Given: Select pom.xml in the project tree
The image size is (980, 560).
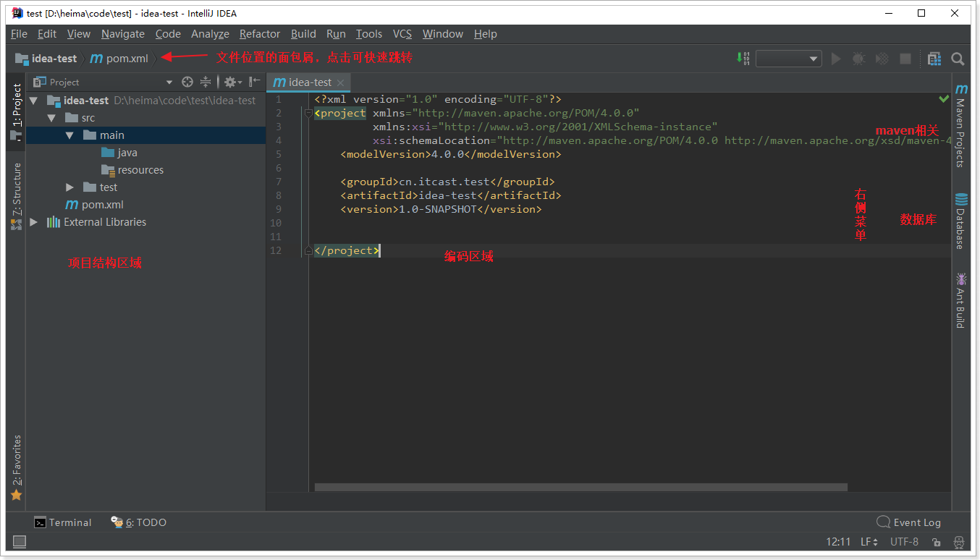Looking at the screenshot, I should click(102, 205).
